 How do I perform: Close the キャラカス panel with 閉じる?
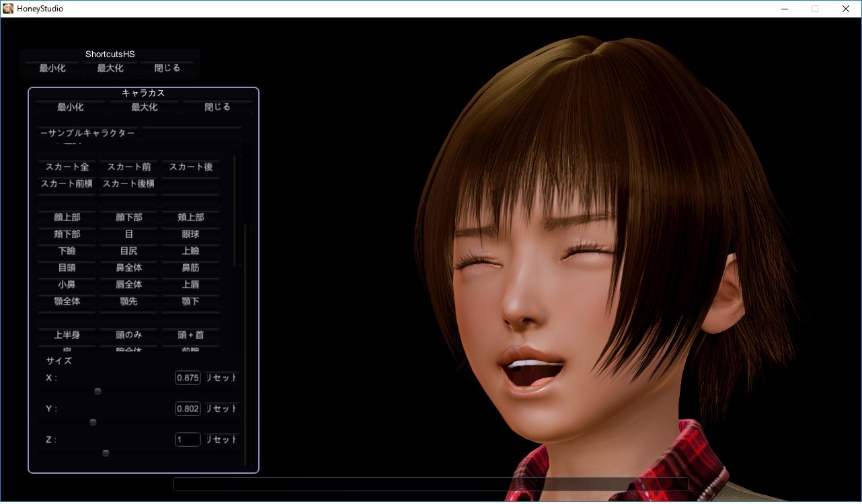pos(217,107)
